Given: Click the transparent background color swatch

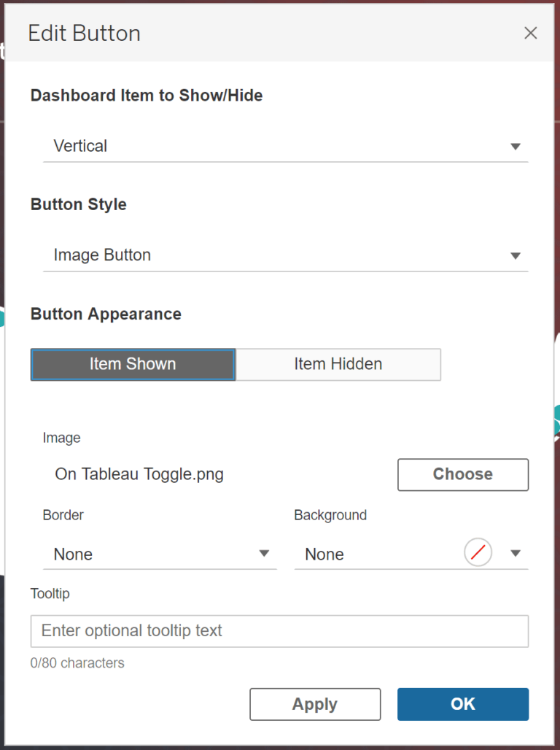Looking at the screenshot, I should pyautogui.click(x=478, y=552).
